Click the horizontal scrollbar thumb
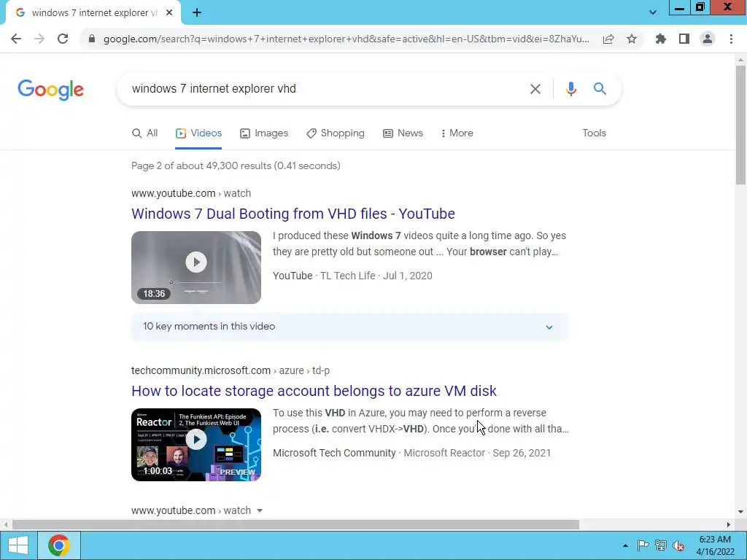The width and height of the screenshot is (747, 560). tap(295, 525)
